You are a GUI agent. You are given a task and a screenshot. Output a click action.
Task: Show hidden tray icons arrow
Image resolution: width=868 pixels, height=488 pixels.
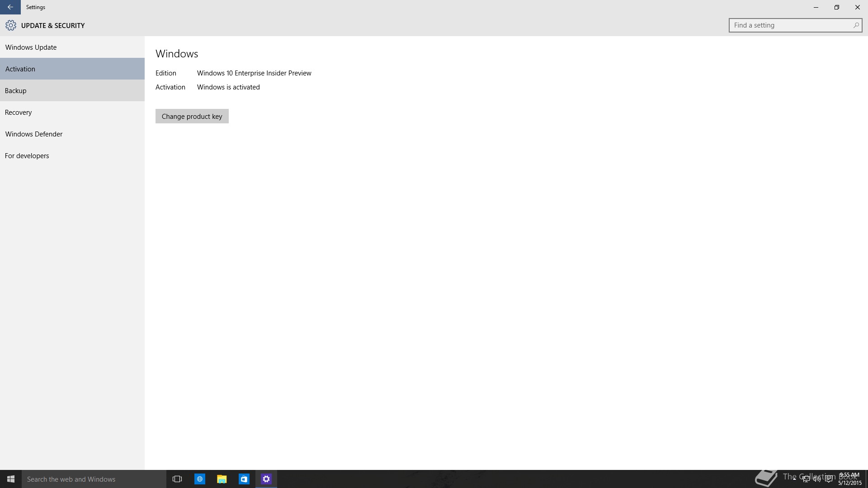coord(794,479)
